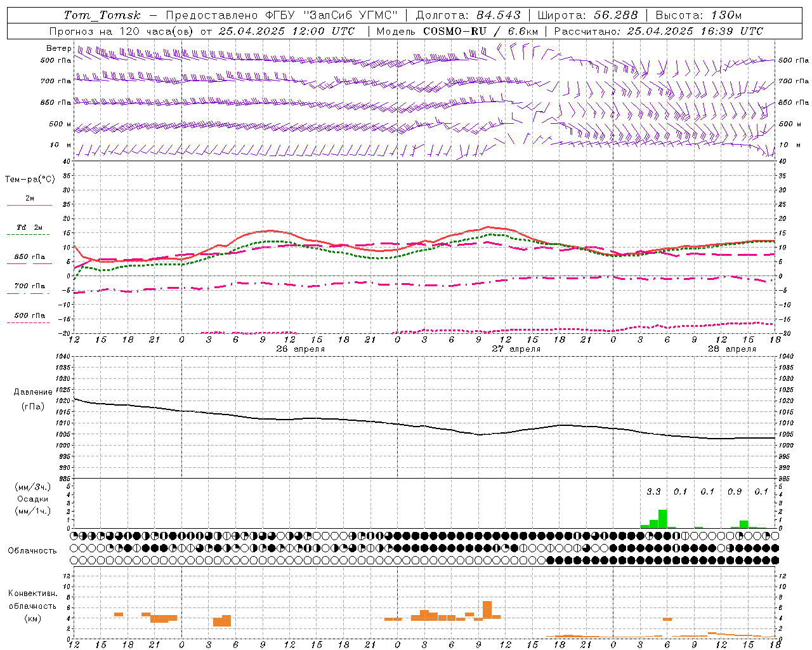The image size is (812, 650).
Task: Click the "27 апреля" date label
Action: [516, 349]
